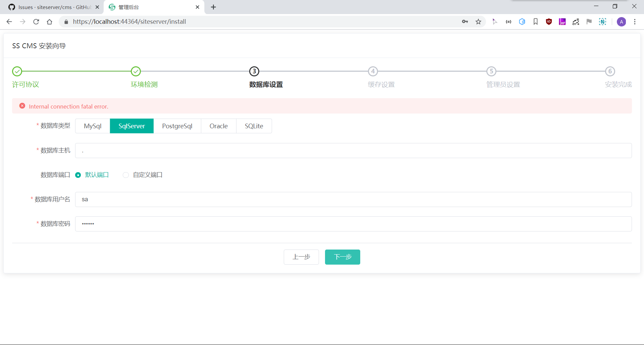The width and height of the screenshot is (644, 345).
Task: Click the saved password key icon
Action: (x=465, y=22)
